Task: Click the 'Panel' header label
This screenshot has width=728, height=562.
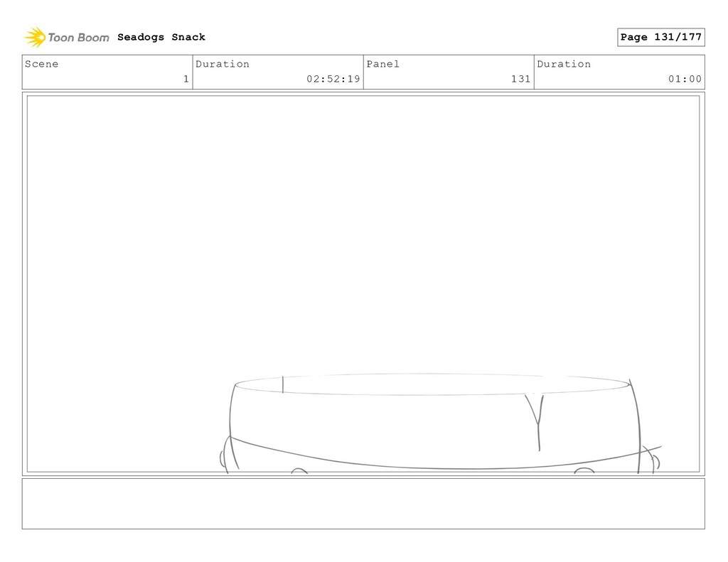Action: [383, 64]
